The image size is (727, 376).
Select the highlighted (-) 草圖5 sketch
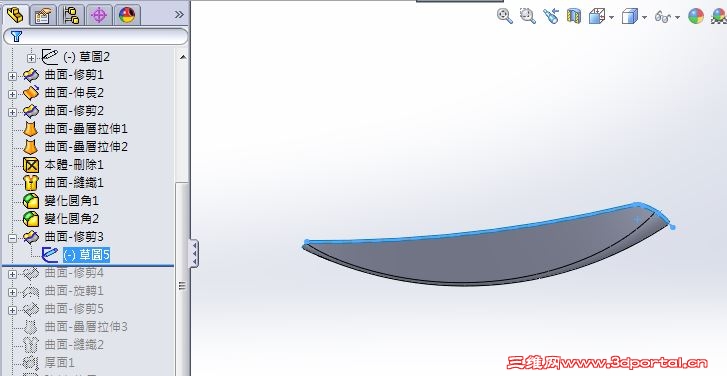click(86, 255)
